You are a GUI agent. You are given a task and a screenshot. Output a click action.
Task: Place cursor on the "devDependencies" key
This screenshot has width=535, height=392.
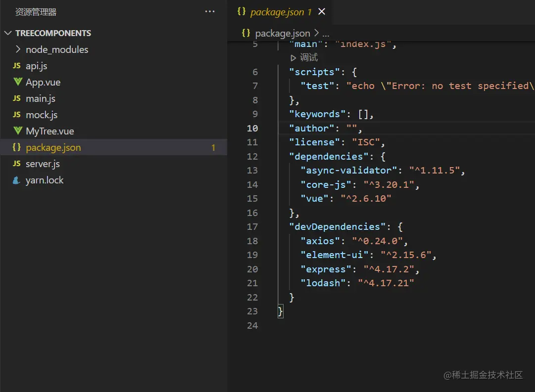pos(338,227)
